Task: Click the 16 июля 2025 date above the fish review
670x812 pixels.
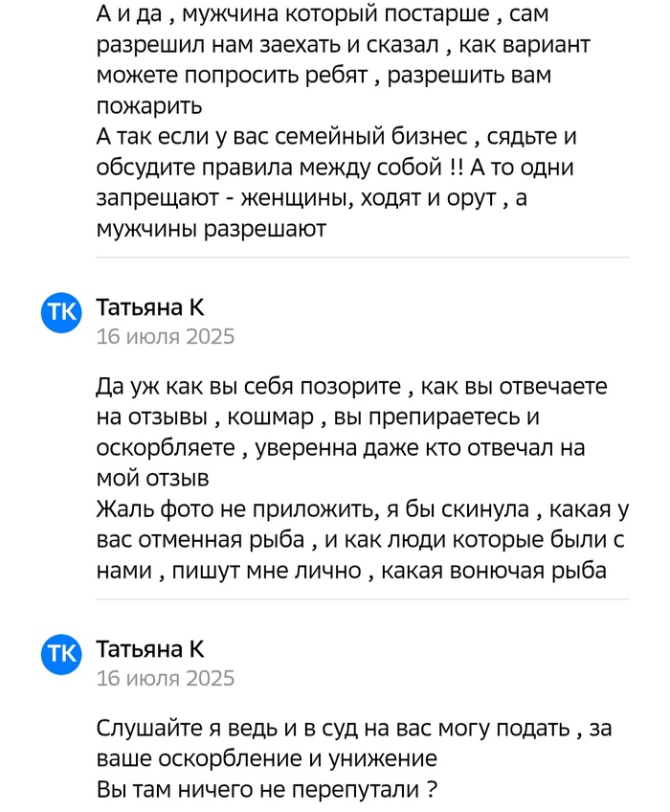Action: (x=165, y=336)
